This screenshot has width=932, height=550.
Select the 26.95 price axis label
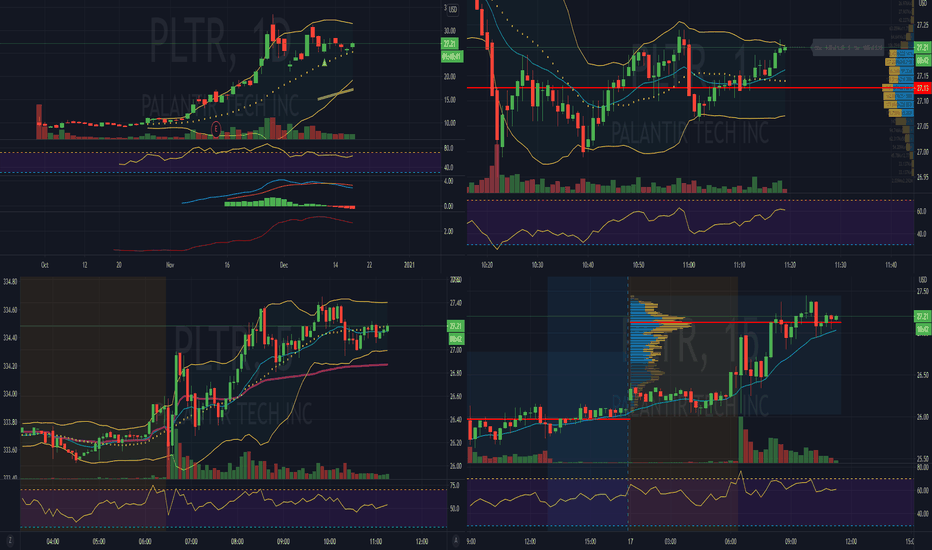(922, 177)
